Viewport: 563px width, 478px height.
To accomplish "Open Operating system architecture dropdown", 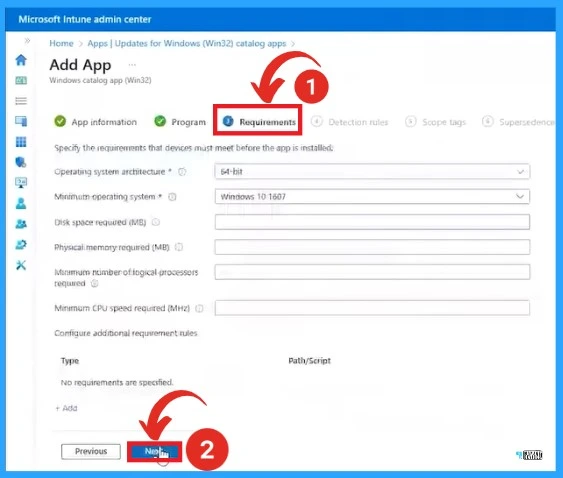I will click(372, 172).
